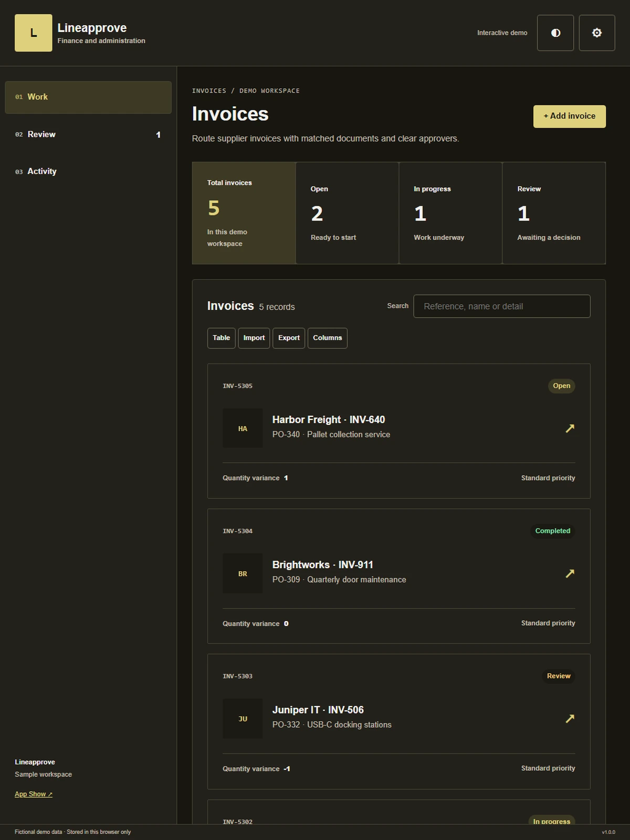Select the Review navigation item

coord(88,134)
